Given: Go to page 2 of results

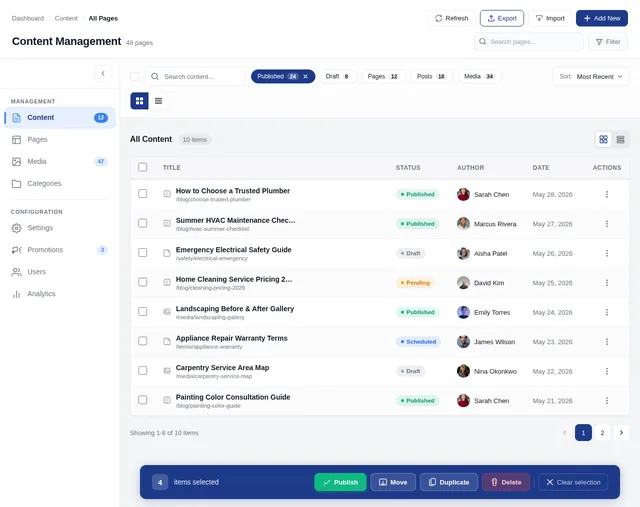Looking at the screenshot, I should pos(602,433).
